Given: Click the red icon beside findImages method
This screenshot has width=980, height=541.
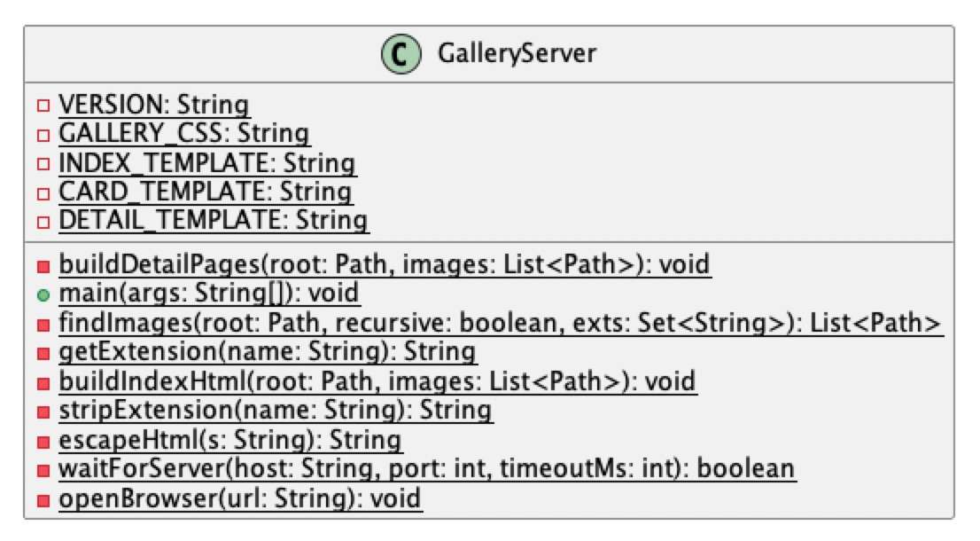Looking at the screenshot, I should [43, 324].
